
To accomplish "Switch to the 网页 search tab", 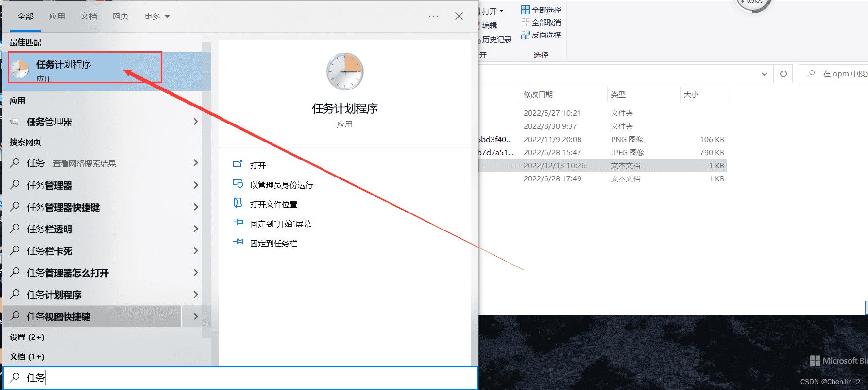I will pos(120,16).
